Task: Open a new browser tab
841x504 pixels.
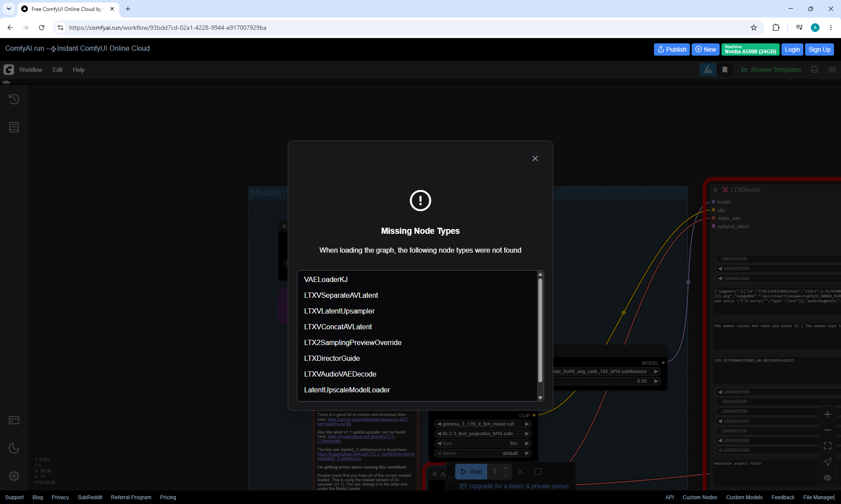Action: pyautogui.click(x=128, y=9)
